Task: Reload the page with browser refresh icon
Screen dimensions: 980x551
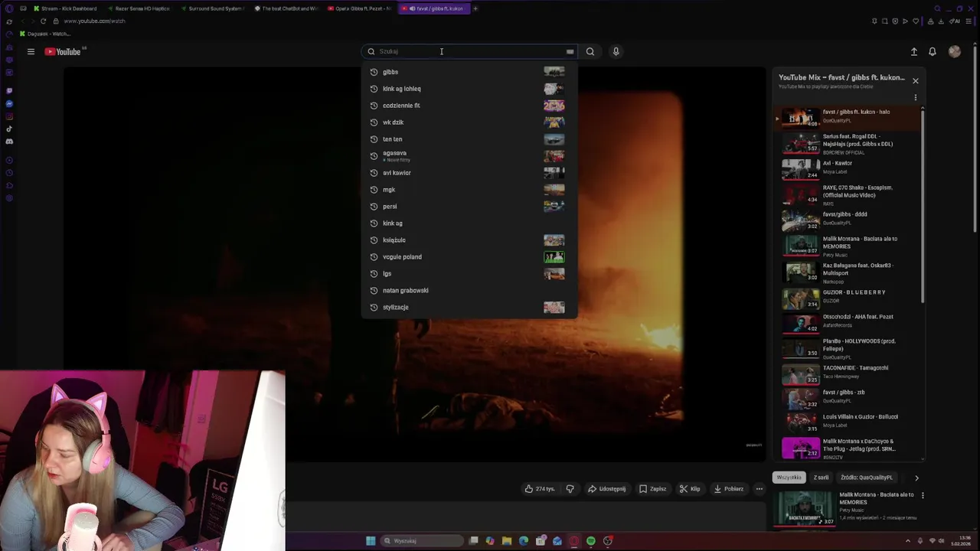Action: 44,21
